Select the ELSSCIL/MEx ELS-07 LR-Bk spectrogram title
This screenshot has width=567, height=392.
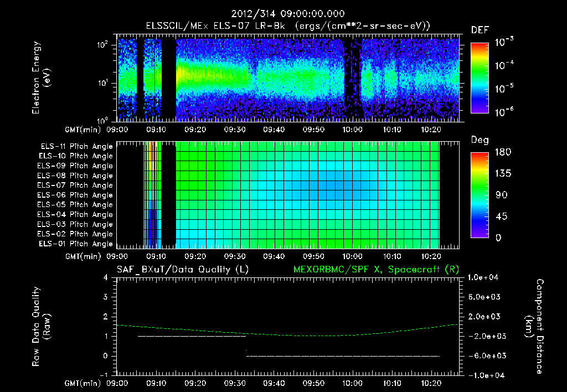pos(288,26)
